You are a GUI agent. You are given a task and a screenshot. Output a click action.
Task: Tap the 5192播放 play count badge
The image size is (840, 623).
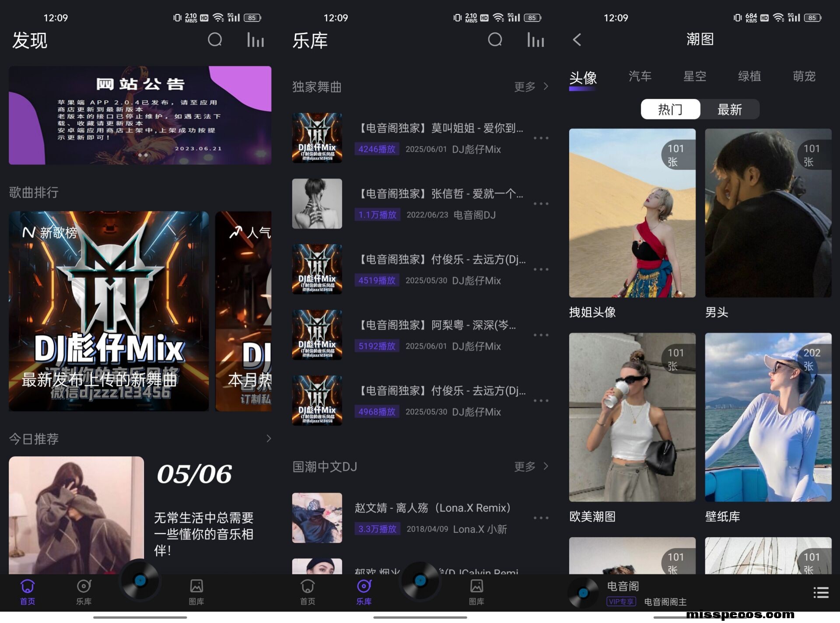(x=377, y=346)
